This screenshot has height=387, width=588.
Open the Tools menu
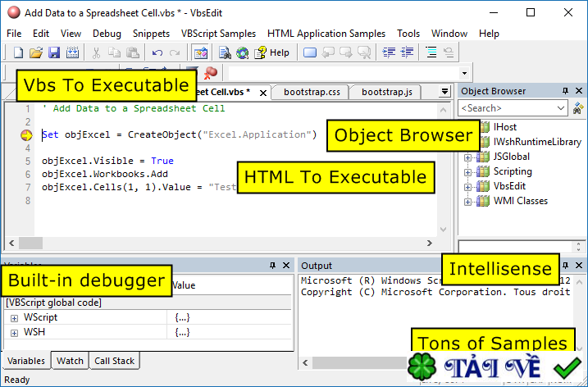point(408,34)
